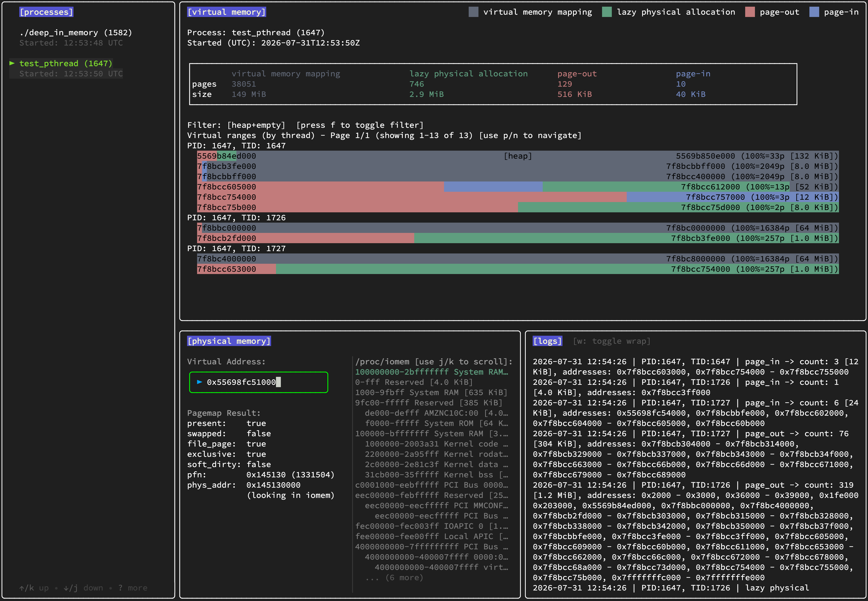Click the 'fee00000-fee00fff Local APIC' iomem entry
This screenshot has height=601, width=868.
pos(432,536)
